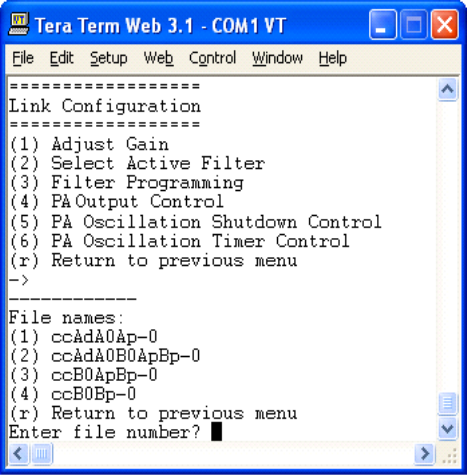Viewport: 467px width, 476px height.
Task: Click the horizontal scrollbar right arrow
Action: pyautogui.click(x=425, y=453)
